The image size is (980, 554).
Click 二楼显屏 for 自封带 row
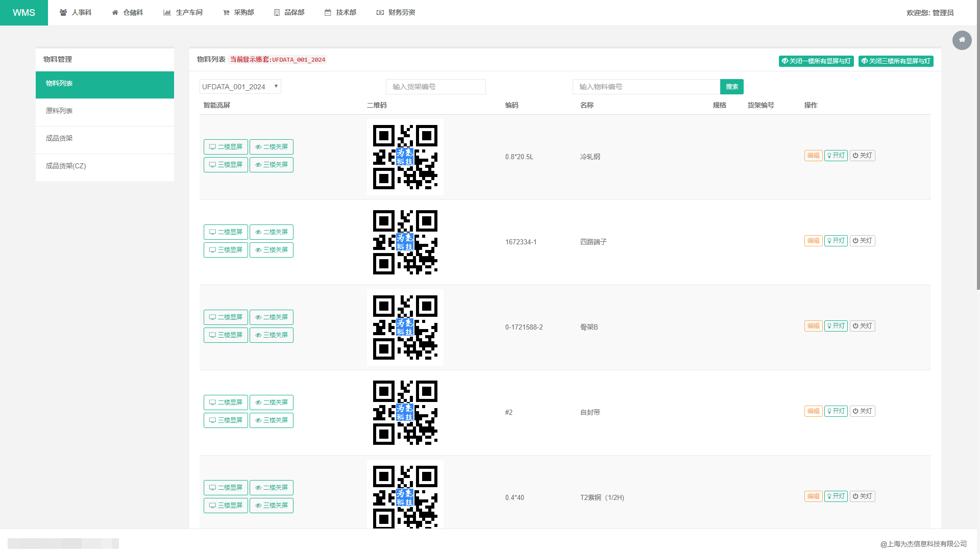pos(226,402)
